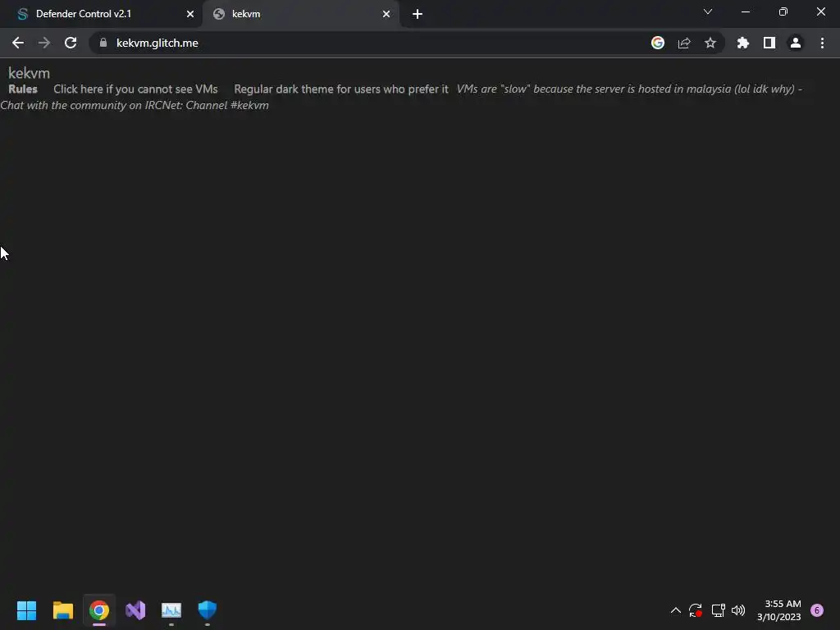Close the Defender Control v2.1 tab

(x=190, y=14)
